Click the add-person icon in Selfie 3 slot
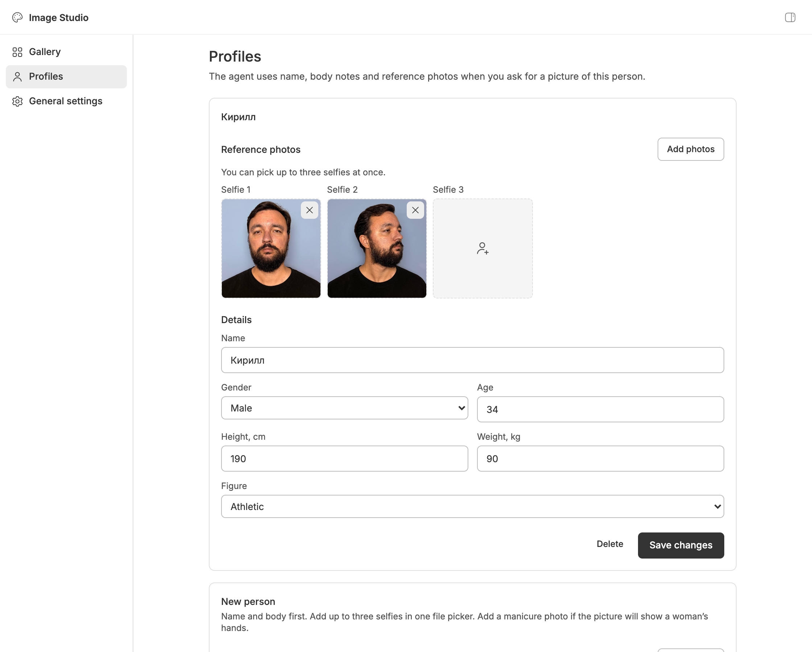Viewport: 812px width, 652px height. tap(482, 248)
